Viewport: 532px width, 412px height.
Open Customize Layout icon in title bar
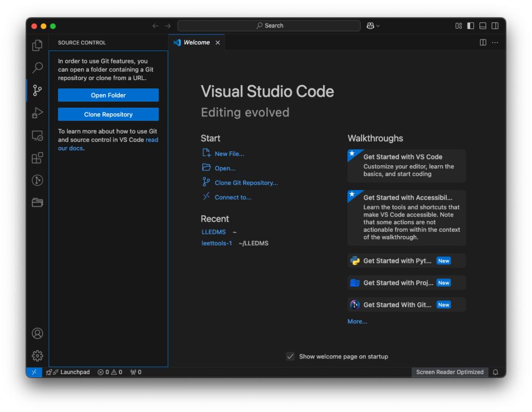click(x=459, y=26)
